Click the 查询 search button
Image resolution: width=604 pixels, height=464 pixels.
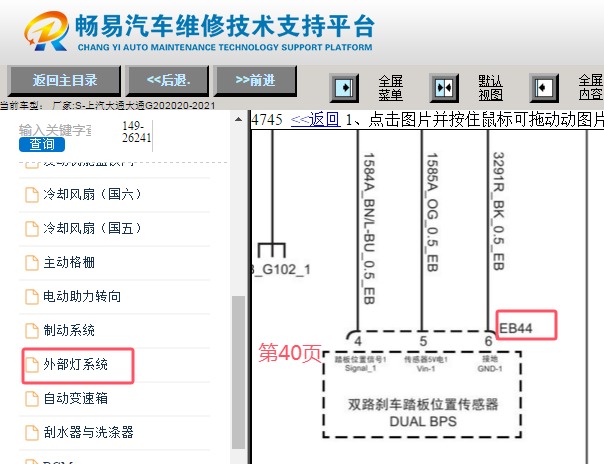[42, 144]
